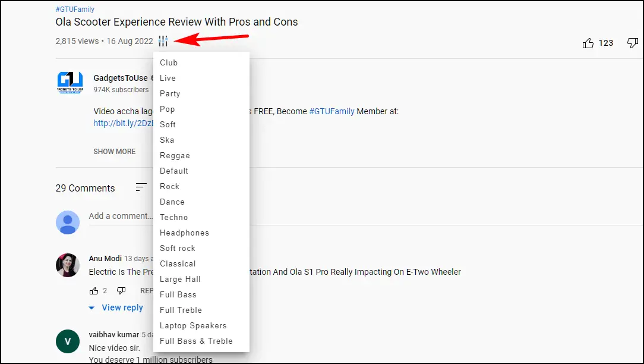Like Anu Modi's comment
Screen dimensions: 644x364
tap(94, 290)
